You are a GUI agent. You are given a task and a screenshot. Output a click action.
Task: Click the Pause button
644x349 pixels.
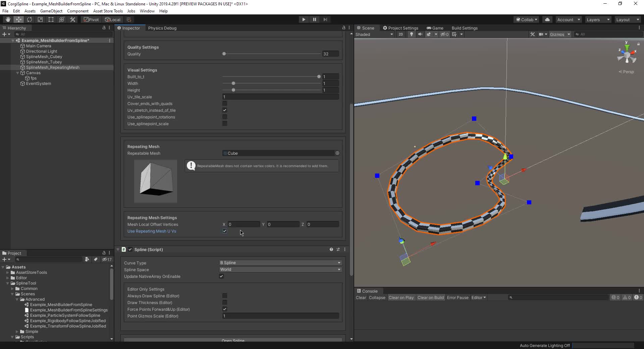pos(314,19)
